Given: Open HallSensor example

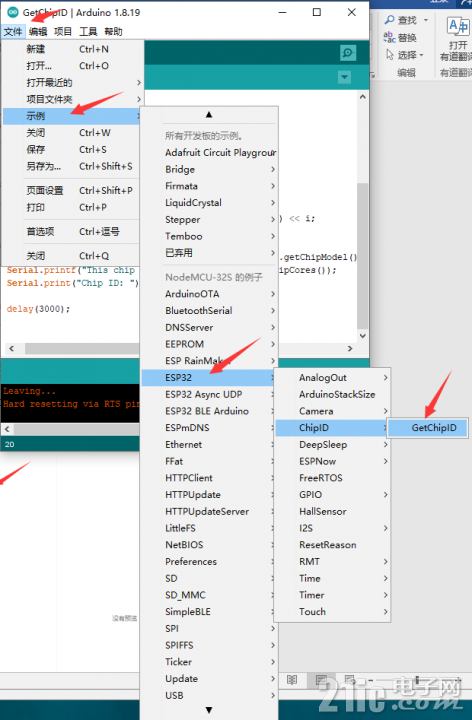Looking at the screenshot, I should pos(332,512).
